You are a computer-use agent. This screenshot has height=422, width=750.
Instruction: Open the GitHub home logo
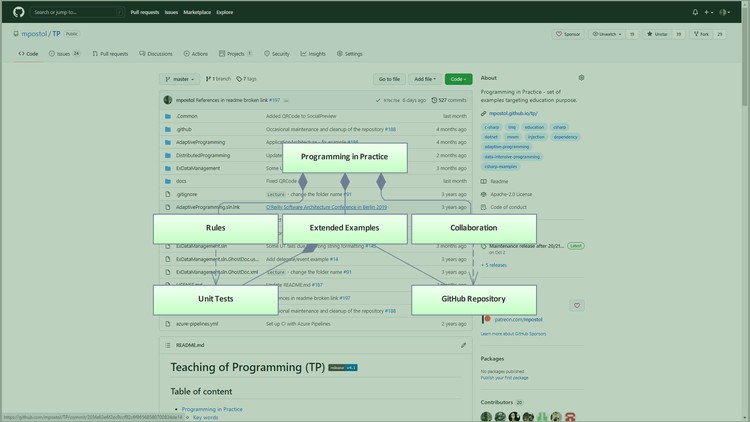coord(19,12)
